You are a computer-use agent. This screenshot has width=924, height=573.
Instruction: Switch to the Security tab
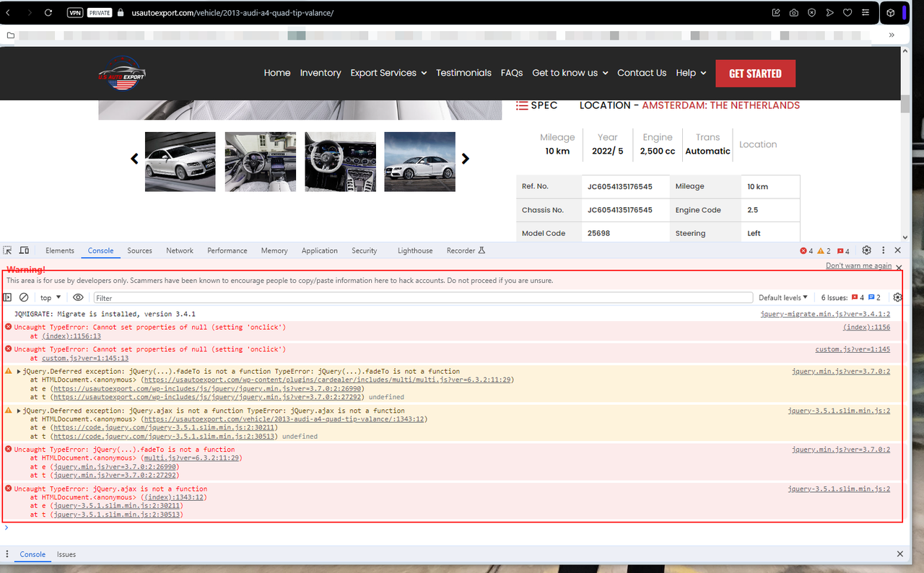[365, 250]
